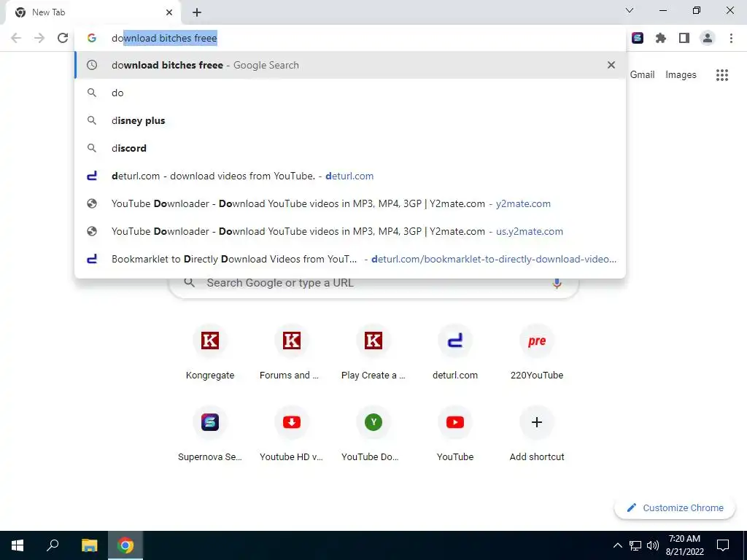Image resolution: width=747 pixels, height=560 pixels.
Task: Open the Google apps grid
Action: coord(722,75)
